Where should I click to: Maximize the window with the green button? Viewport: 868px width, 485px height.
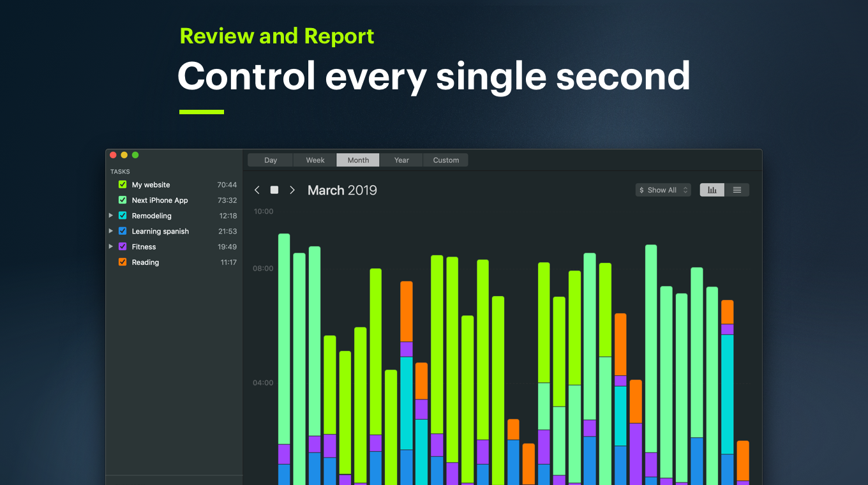coord(135,155)
